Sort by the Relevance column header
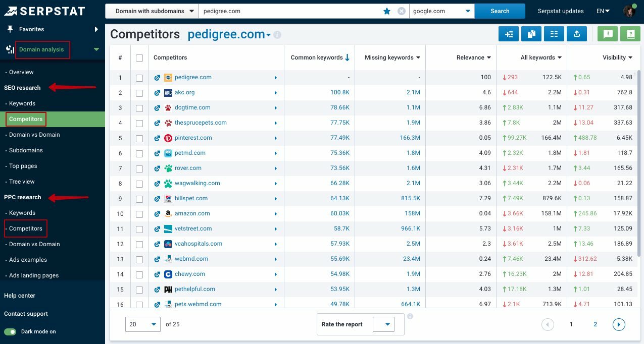Viewport: 644px width, 344px height. tap(474, 58)
